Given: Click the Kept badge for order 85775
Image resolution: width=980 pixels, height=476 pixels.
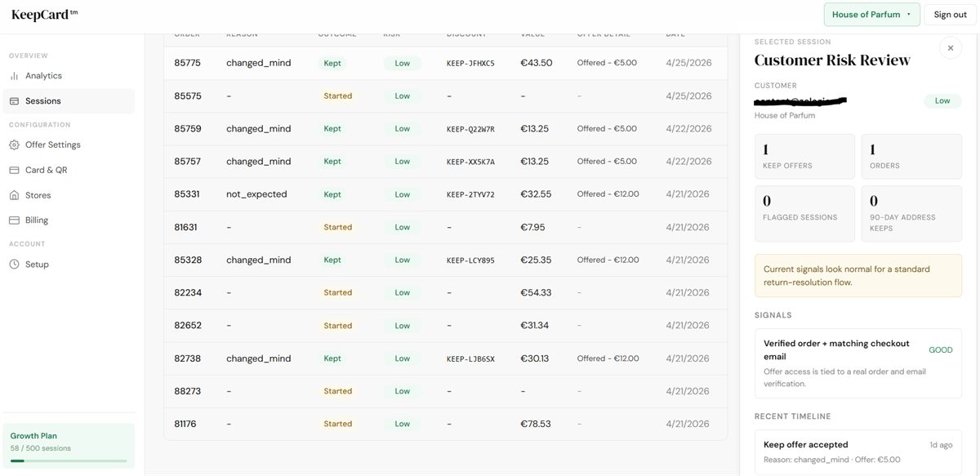Looking at the screenshot, I should pyautogui.click(x=332, y=63).
